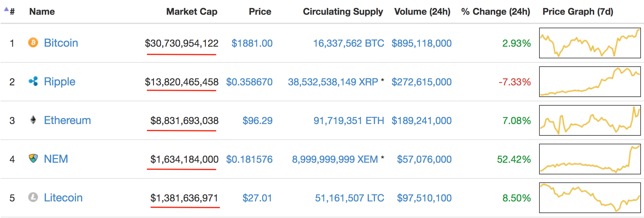
Task: Sort table by Market Cap header
Action: point(192,12)
